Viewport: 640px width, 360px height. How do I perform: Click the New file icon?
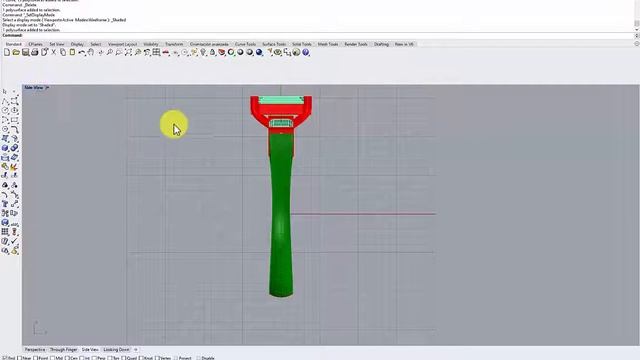coord(7,52)
